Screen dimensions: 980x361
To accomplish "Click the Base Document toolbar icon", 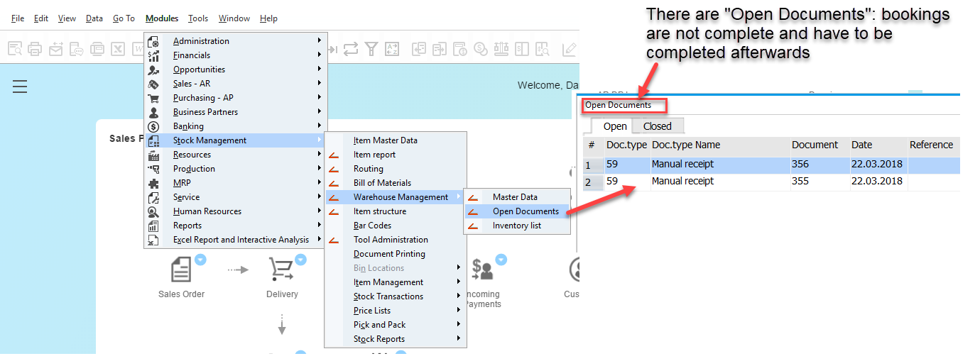I will pyautogui.click(x=419, y=49).
